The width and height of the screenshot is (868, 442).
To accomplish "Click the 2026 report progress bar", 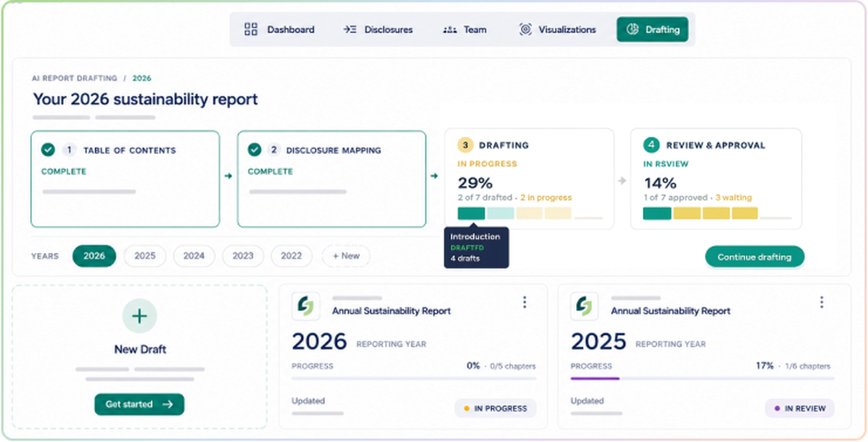I will (414, 379).
